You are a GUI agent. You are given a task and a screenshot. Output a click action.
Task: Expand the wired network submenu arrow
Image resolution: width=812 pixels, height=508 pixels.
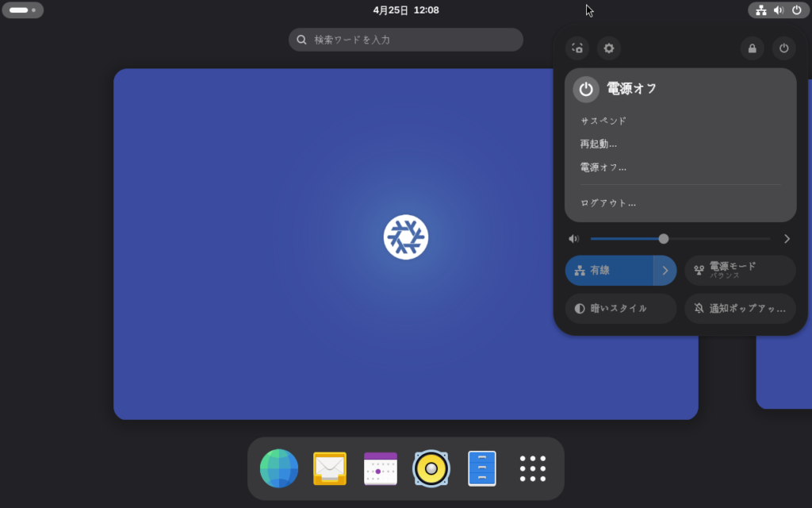coord(665,271)
